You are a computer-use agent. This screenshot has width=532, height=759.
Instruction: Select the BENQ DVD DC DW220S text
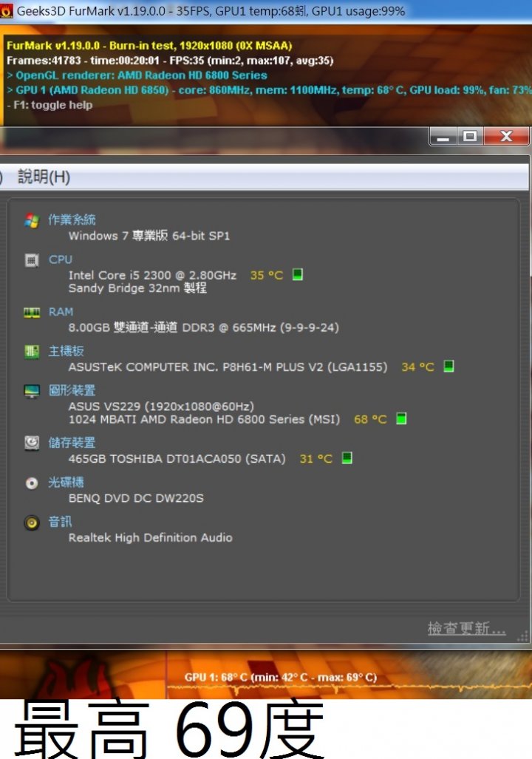point(136,498)
